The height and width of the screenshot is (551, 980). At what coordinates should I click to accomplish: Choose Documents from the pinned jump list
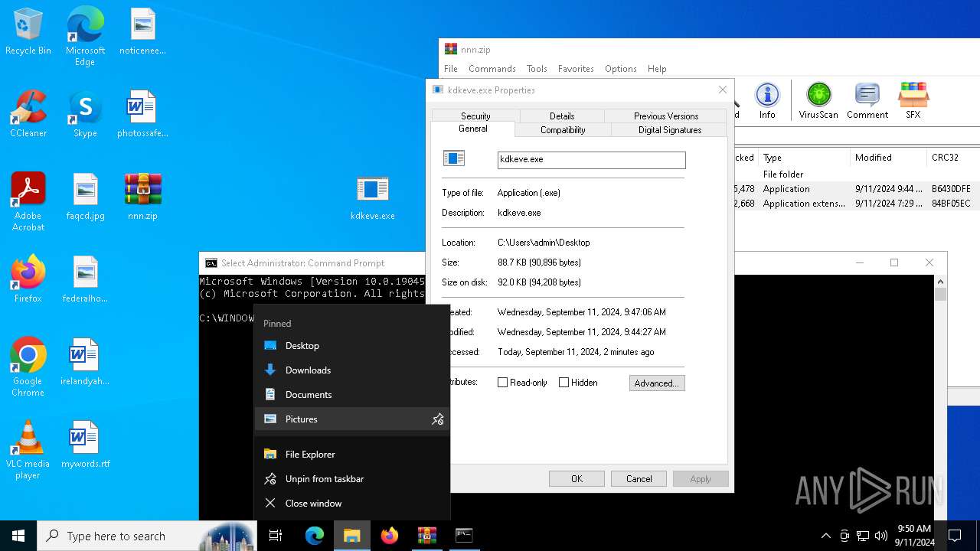click(352, 395)
